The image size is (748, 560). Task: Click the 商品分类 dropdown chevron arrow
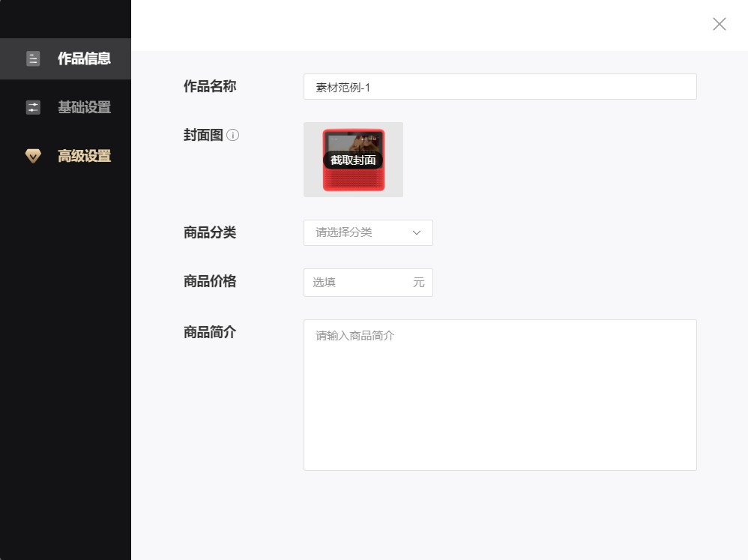click(417, 233)
